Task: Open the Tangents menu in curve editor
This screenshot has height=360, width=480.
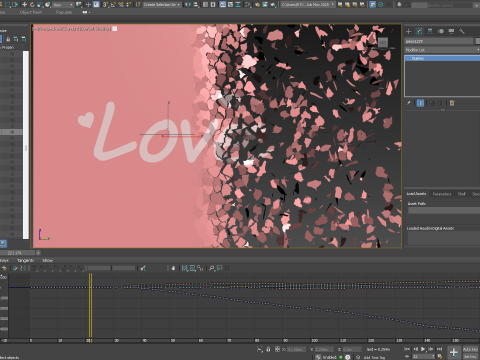Action: pos(26,260)
